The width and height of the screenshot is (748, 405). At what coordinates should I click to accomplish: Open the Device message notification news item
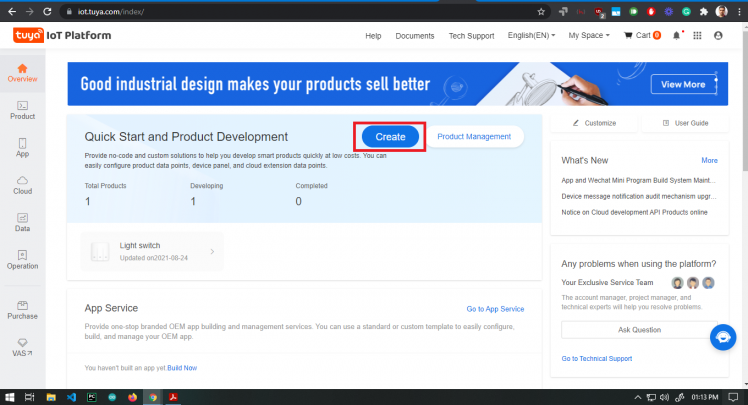tap(639, 196)
